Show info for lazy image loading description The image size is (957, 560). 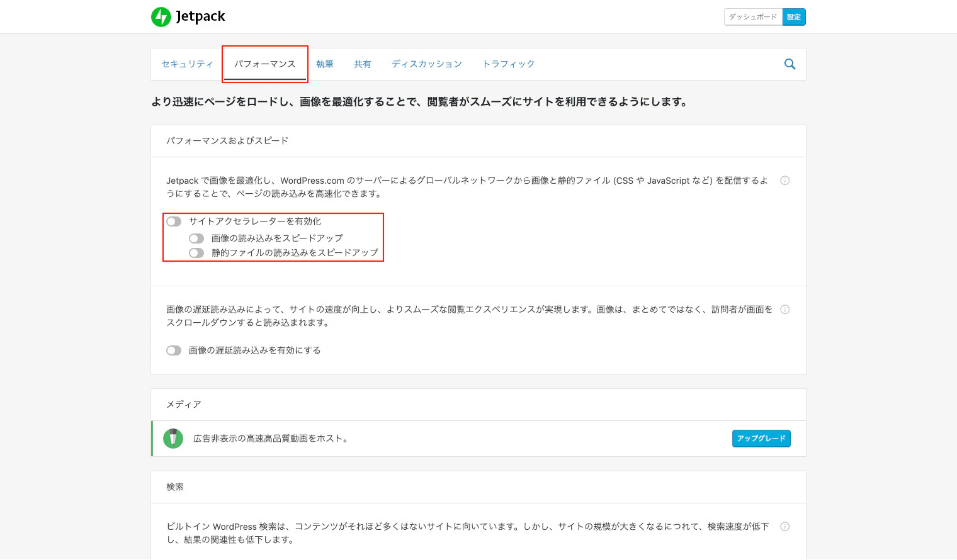(x=785, y=310)
